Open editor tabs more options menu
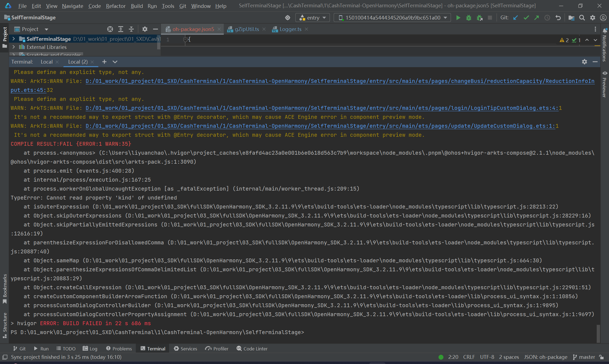The image size is (609, 364). click(x=595, y=29)
